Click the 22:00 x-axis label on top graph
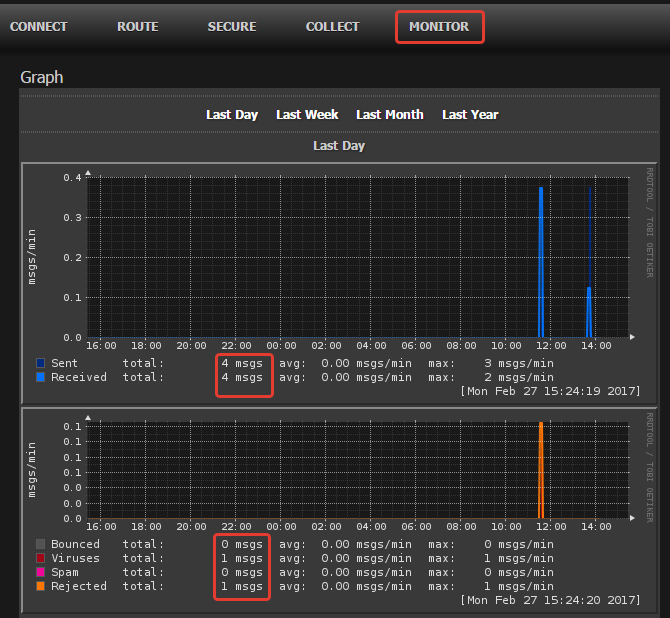Viewport: 670px width, 618px height. tap(236, 346)
